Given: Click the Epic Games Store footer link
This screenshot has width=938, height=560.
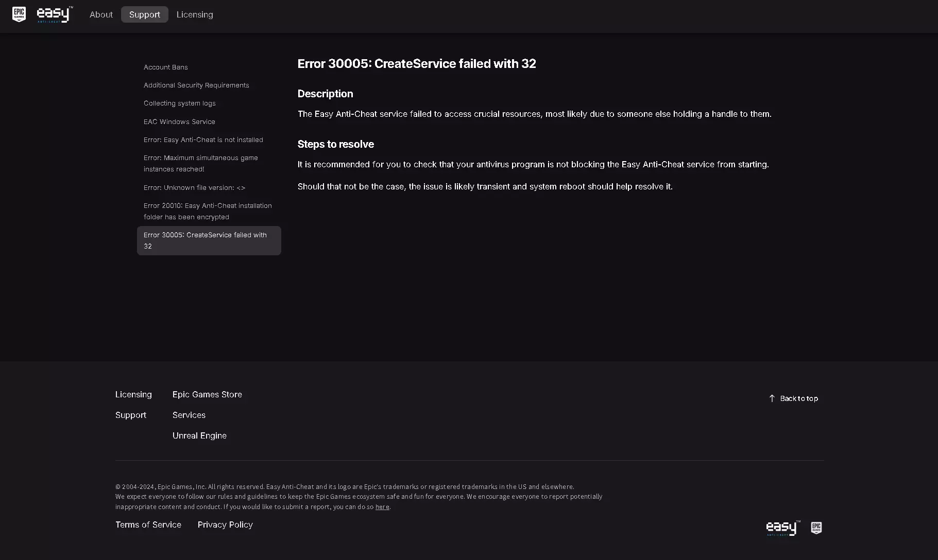Looking at the screenshot, I should coord(207,395).
